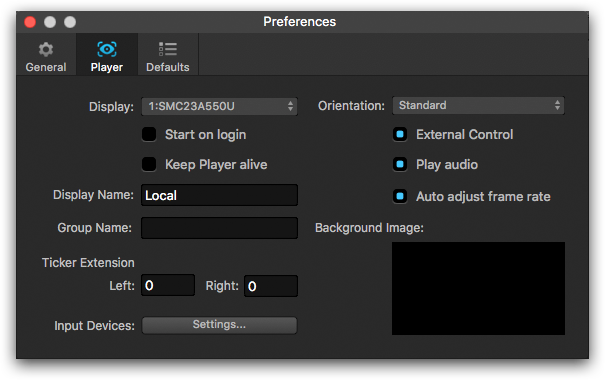The width and height of the screenshot is (605, 380).
Task: Click the Ticker Extension Right field
Action: [271, 286]
